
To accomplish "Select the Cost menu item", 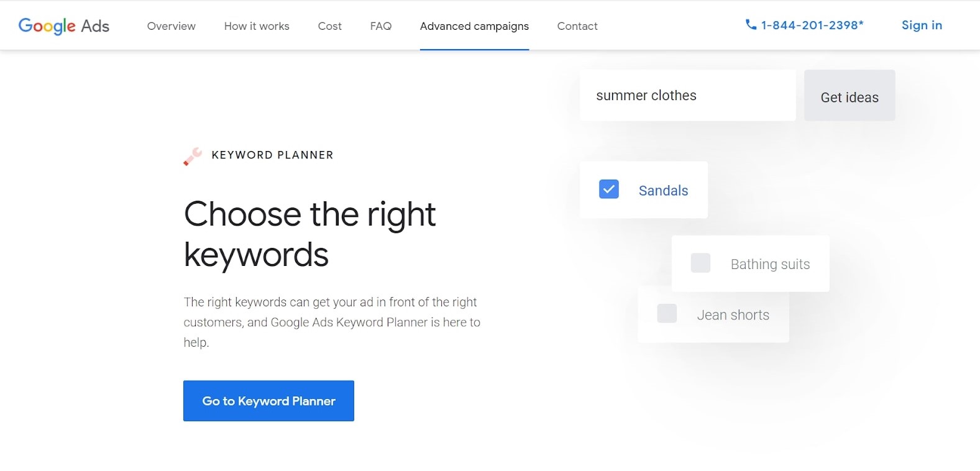I will coord(329,25).
